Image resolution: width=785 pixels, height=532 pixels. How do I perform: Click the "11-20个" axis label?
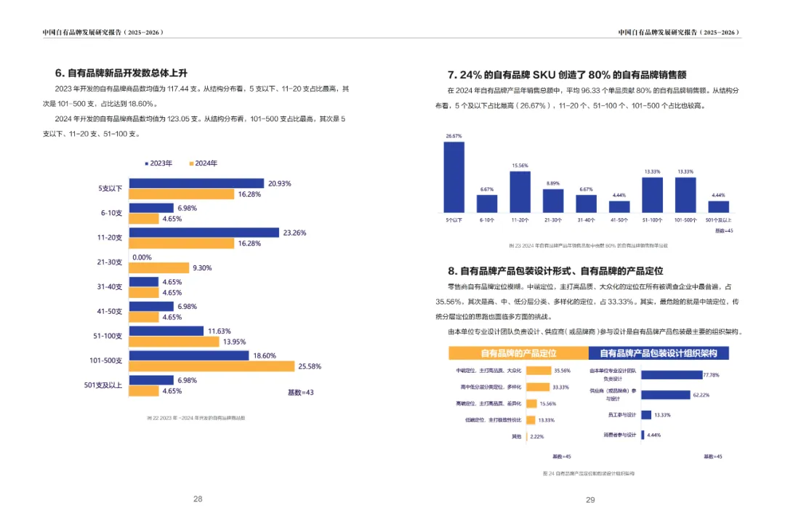[520, 220]
